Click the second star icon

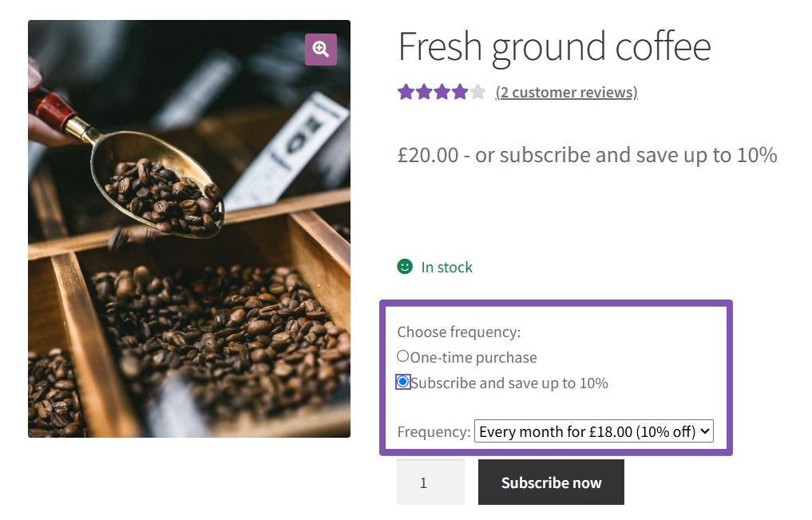pos(425,91)
